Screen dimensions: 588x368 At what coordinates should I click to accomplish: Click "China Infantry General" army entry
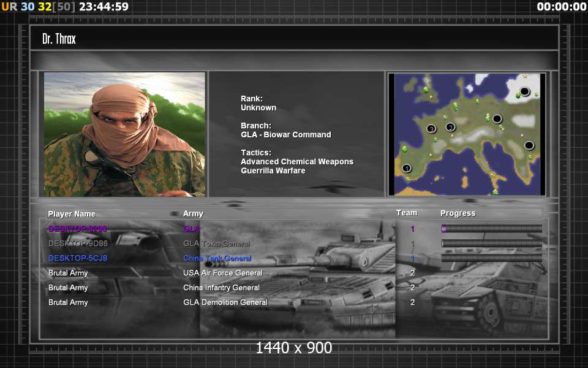point(221,288)
